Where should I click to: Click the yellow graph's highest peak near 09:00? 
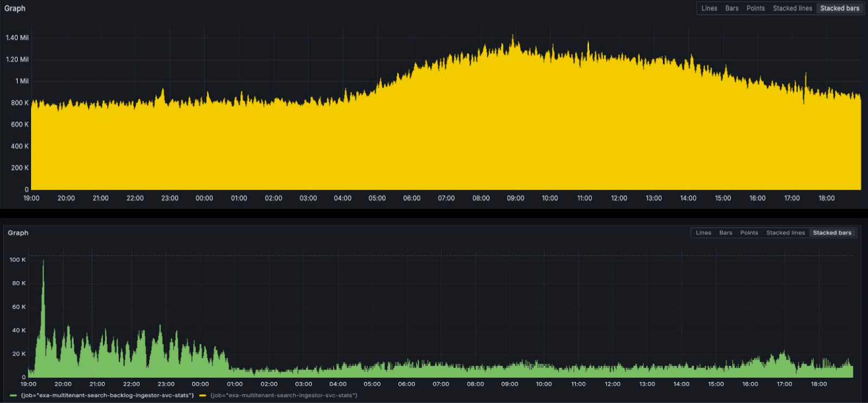pos(513,37)
